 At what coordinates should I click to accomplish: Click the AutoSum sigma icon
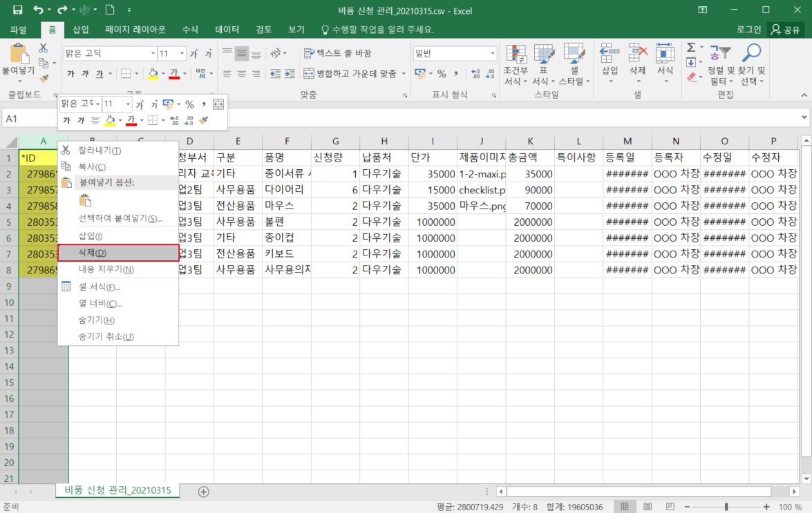coord(690,48)
